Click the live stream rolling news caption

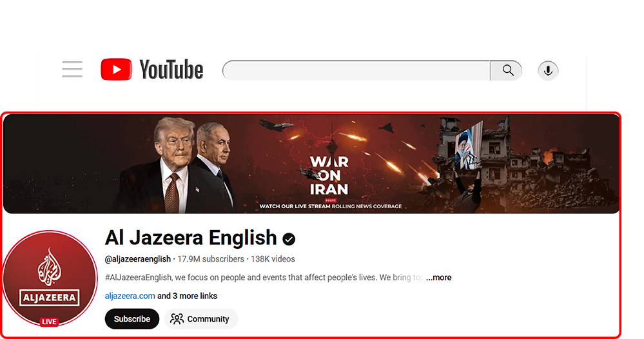click(x=331, y=206)
